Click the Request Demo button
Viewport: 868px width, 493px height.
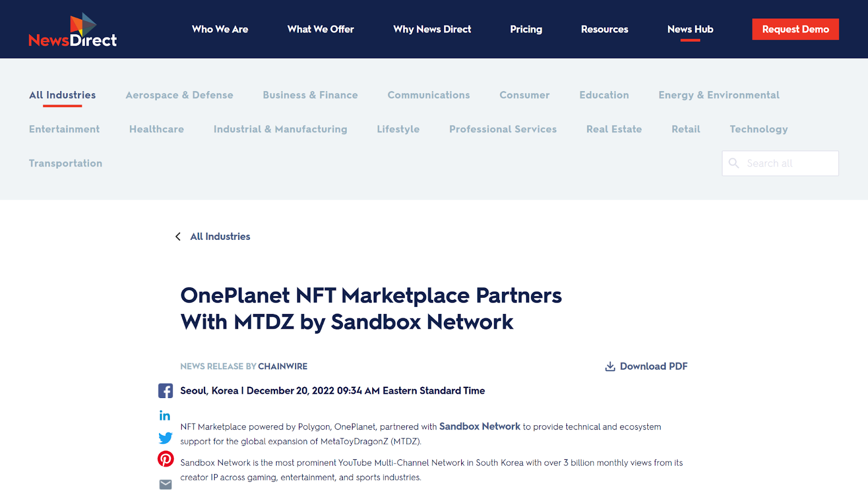coord(795,29)
